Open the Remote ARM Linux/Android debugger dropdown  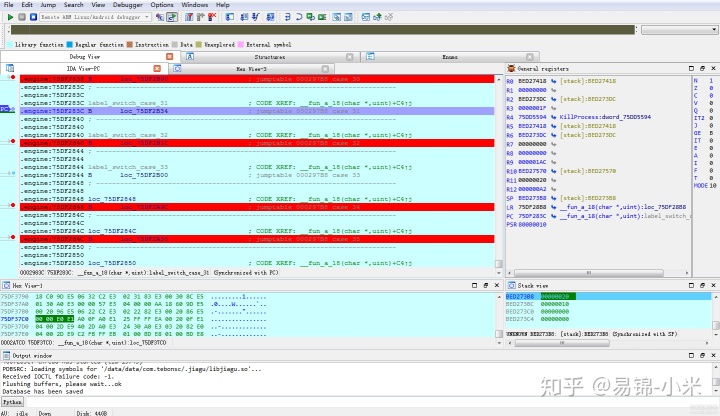pos(95,17)
